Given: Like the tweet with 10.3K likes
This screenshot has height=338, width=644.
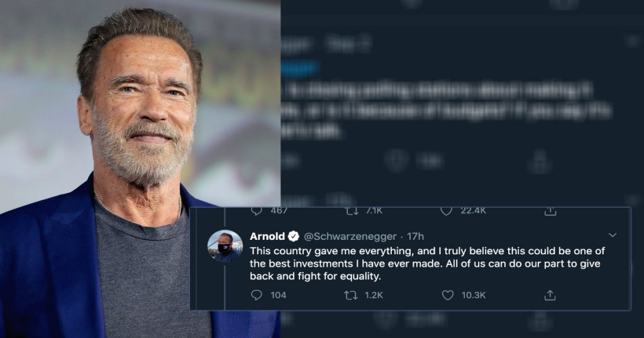Looking at the screenshot, I should coord(448,295).
